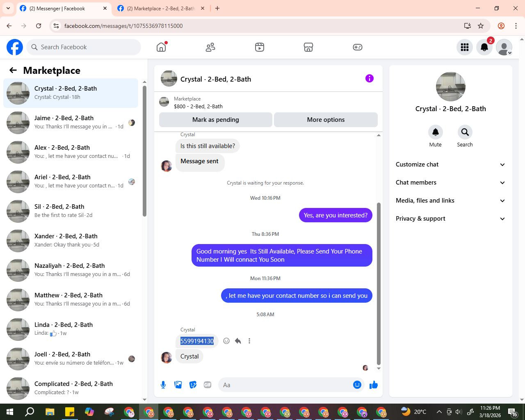
Task: Expand Media, files and links section
Action: point(450,201)
